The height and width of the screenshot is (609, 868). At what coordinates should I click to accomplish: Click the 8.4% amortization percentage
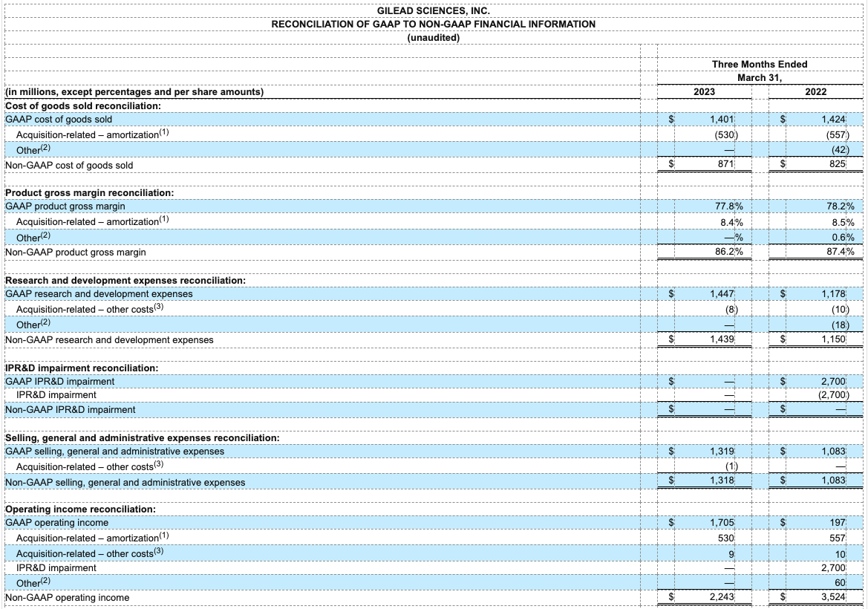[732, 222]
